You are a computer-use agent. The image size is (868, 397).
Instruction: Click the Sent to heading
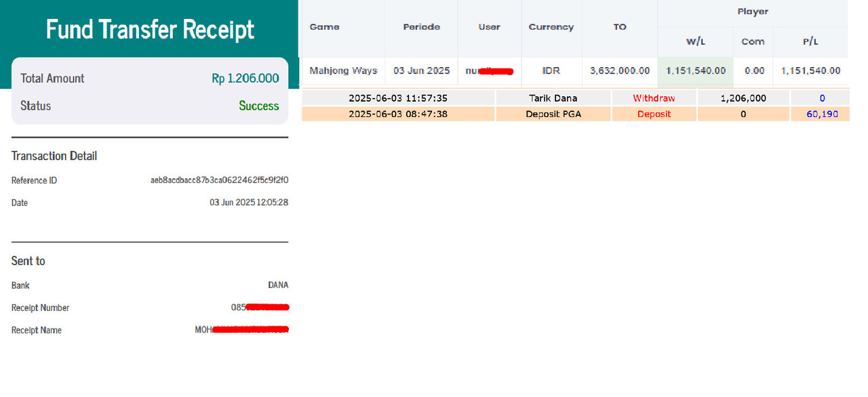[x=28, y=261]
